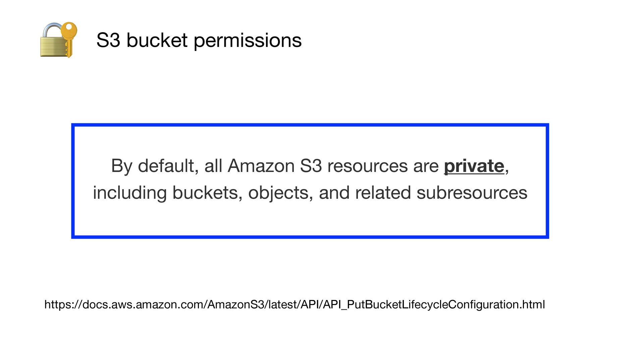Click the bottom edge of the blue rectangle
The height and width of the screenshot is (362, 644).
point(310,237)
